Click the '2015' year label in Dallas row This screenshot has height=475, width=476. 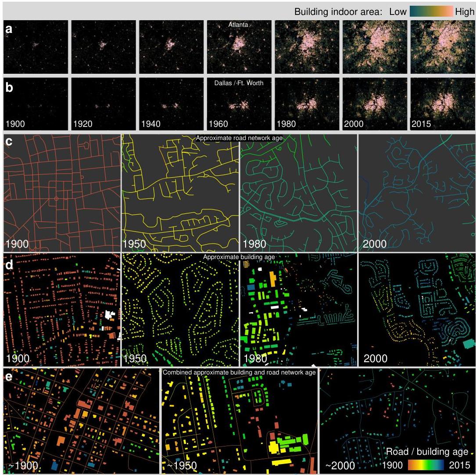[421, 124]
